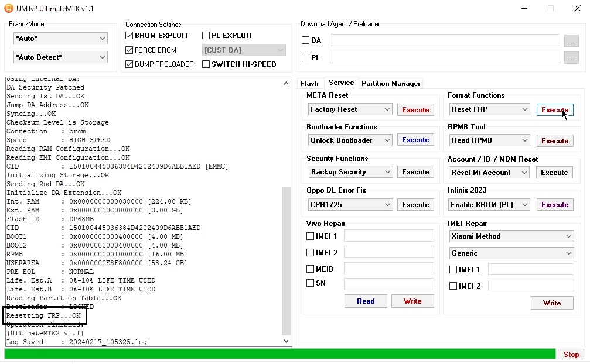
Task: Enable PL EXPLOIT checkbox
Action: pos(206,35)
